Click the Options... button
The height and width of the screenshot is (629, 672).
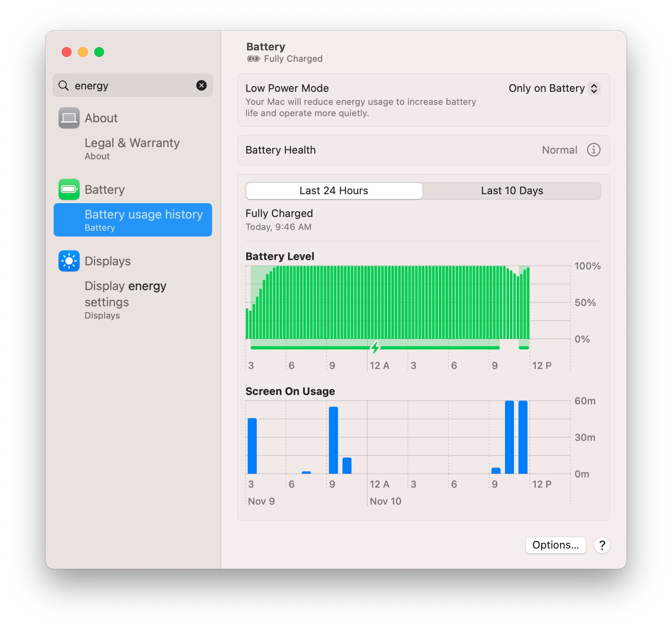point(555,545)
